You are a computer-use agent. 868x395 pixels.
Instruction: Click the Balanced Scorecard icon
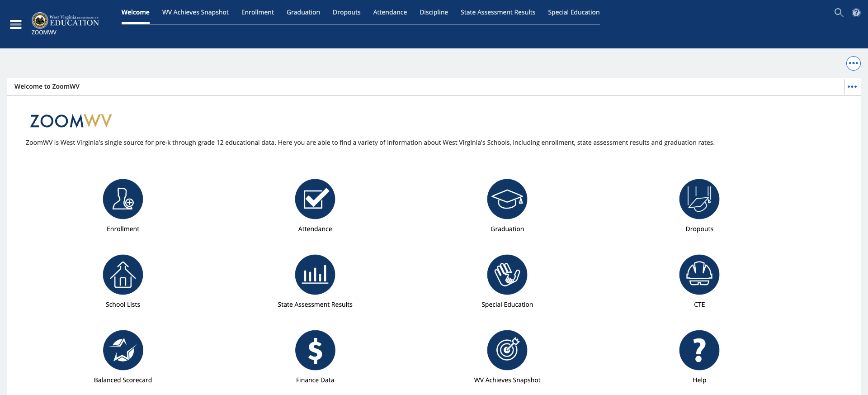click(123, 350)
